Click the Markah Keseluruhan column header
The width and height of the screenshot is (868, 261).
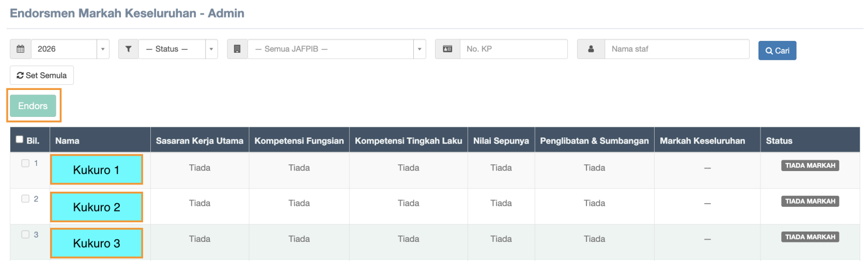coord(702,141)
